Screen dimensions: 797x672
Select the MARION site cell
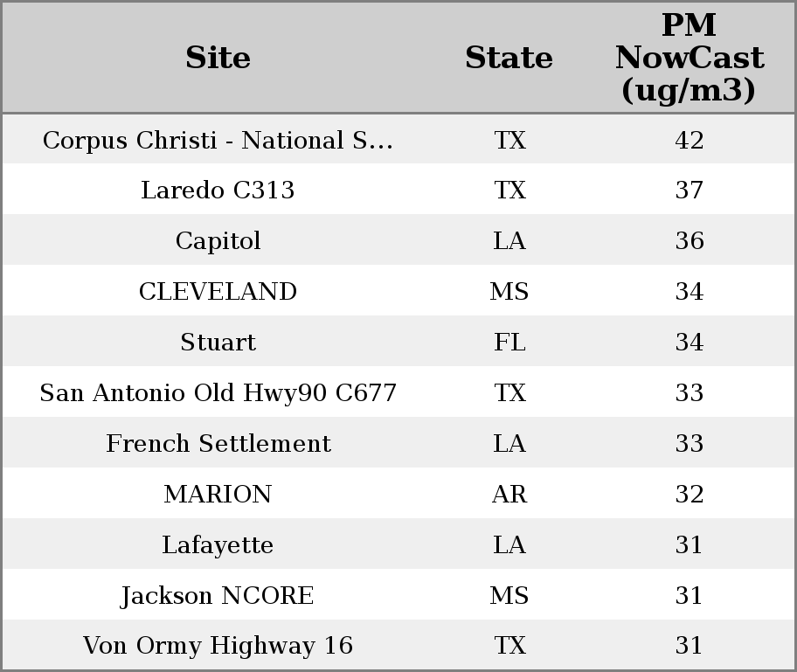[218, 495]
